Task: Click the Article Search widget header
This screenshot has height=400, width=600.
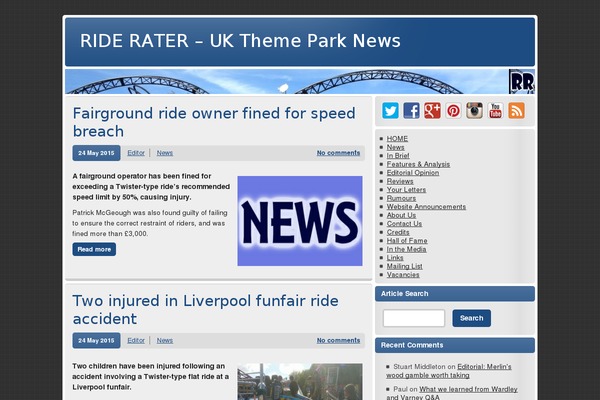Action: (455, 294)
